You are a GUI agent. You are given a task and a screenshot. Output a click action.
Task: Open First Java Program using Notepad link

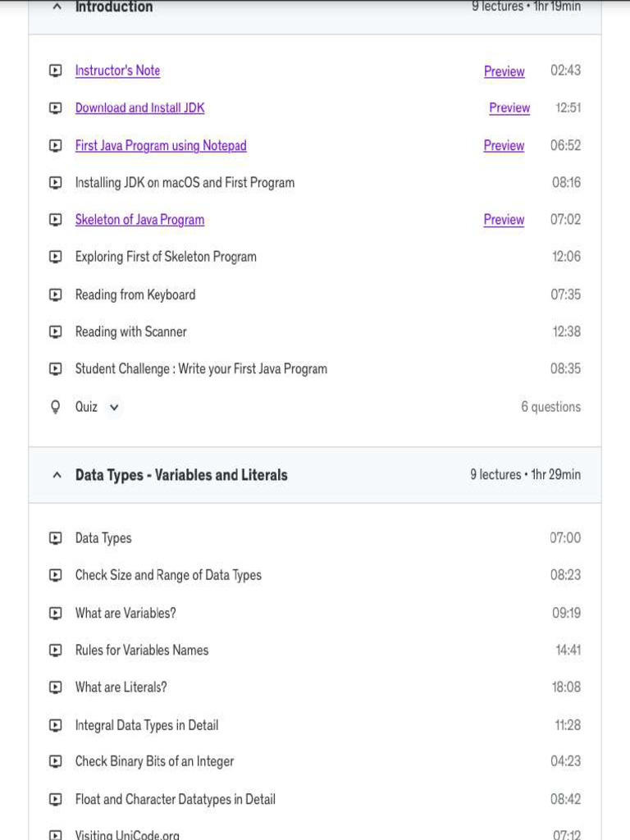tap(161, 145)
